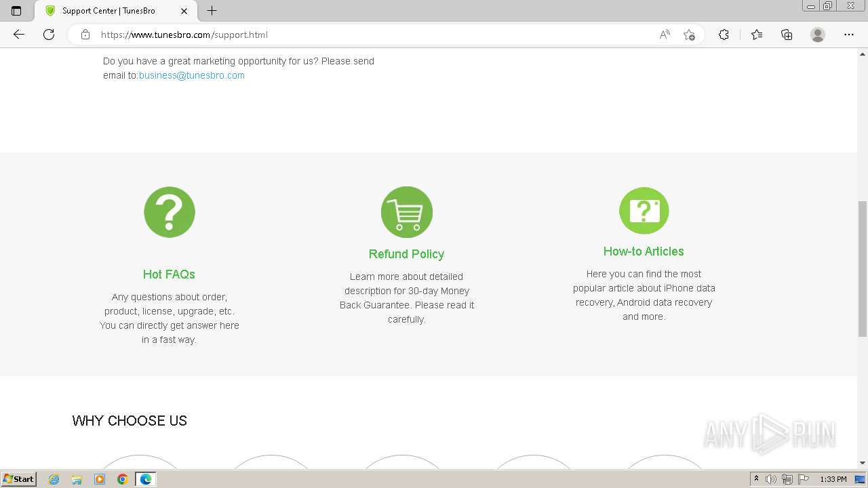Open the Windows Start menu

click(x=18, y=479)
